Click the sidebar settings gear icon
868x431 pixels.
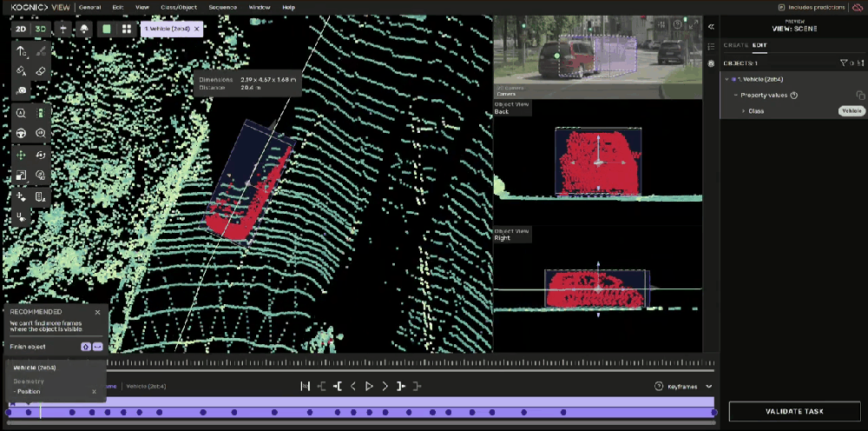click(712, 63)
